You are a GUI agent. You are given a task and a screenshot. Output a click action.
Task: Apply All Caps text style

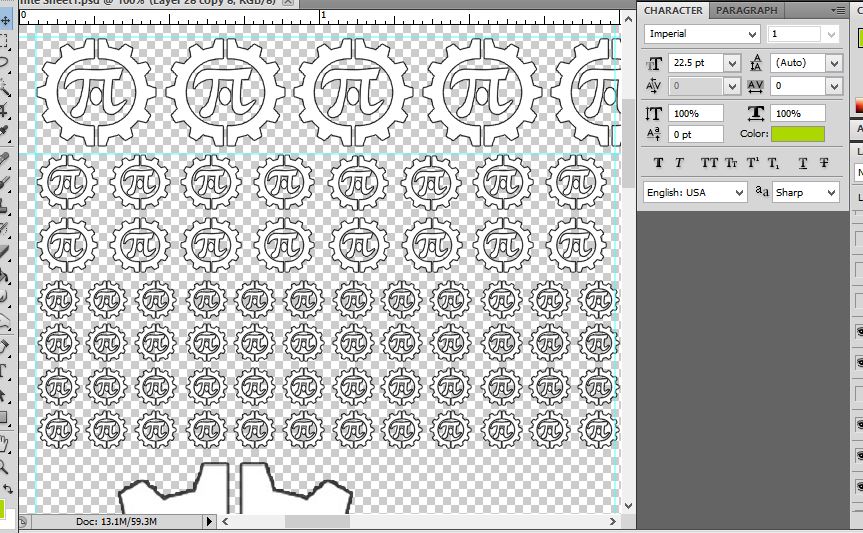coord(709,162)
